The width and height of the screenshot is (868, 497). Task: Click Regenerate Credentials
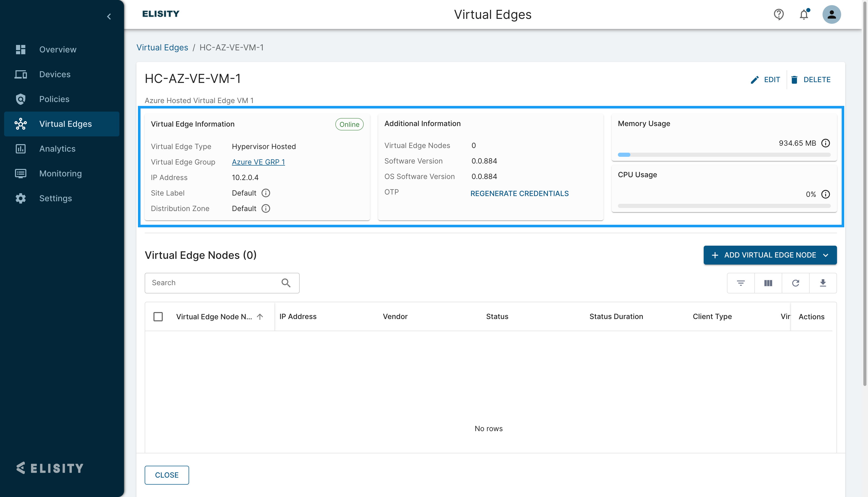coord(519,193)
